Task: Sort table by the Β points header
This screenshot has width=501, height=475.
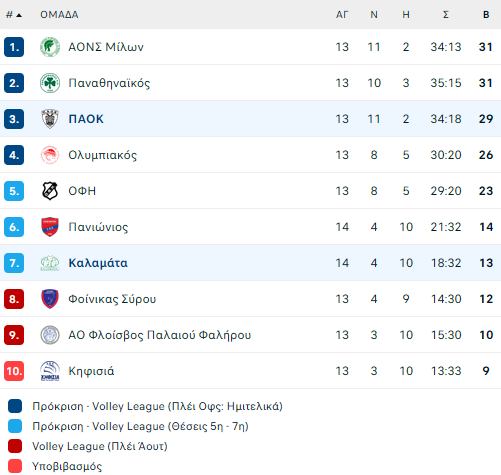Action: click(486, 15)
